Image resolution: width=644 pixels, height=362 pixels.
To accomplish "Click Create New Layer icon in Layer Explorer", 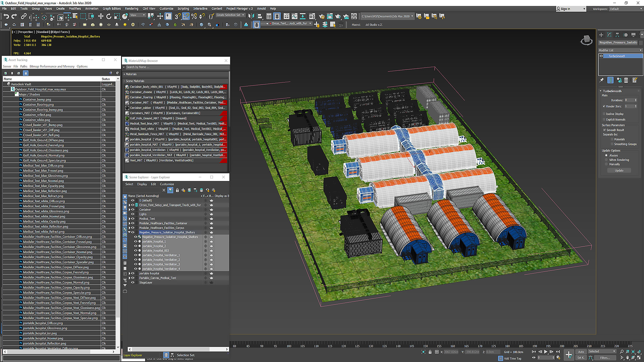I will pyautogui.click(x=183, y=190).
